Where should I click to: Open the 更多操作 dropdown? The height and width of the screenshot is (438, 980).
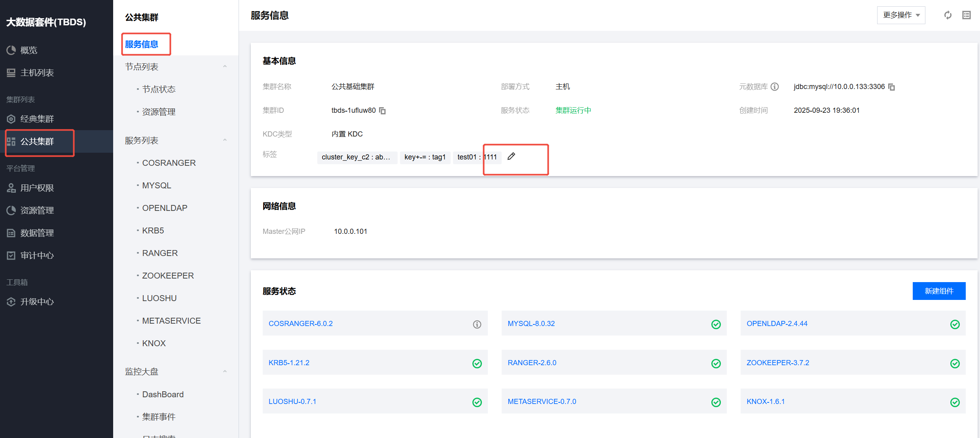tap(901, 15)
